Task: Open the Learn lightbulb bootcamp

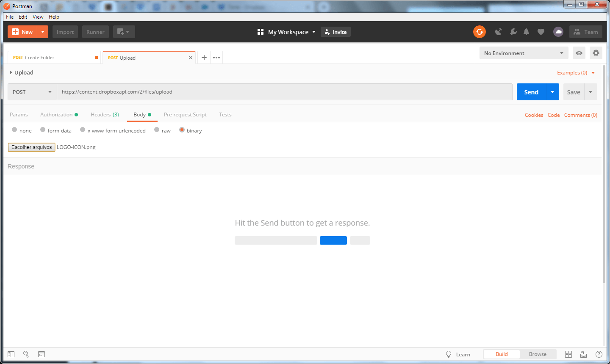Action: tap(458, 354)
